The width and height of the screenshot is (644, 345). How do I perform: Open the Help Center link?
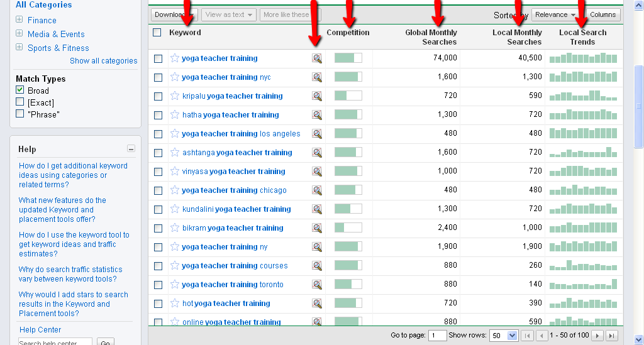[x=40, y=330]
